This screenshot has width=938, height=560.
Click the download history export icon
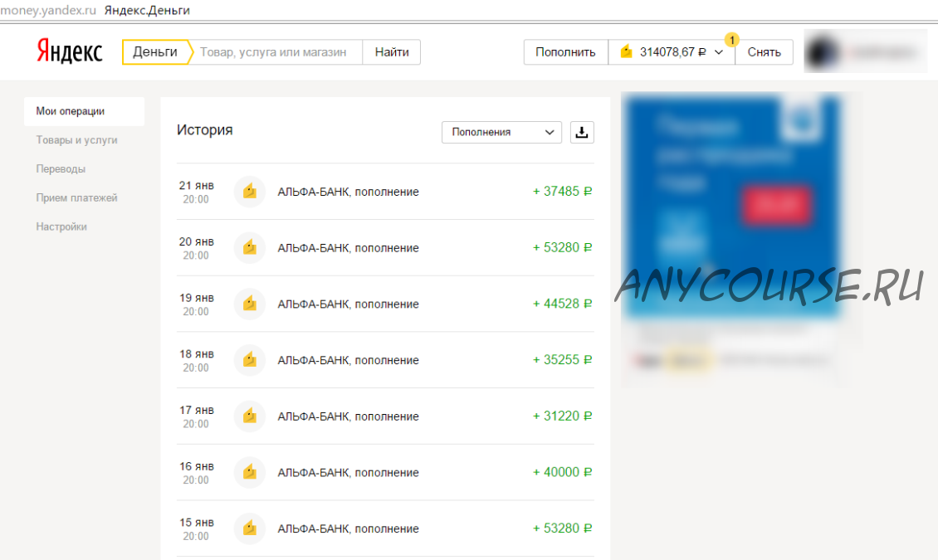[582, 132]
